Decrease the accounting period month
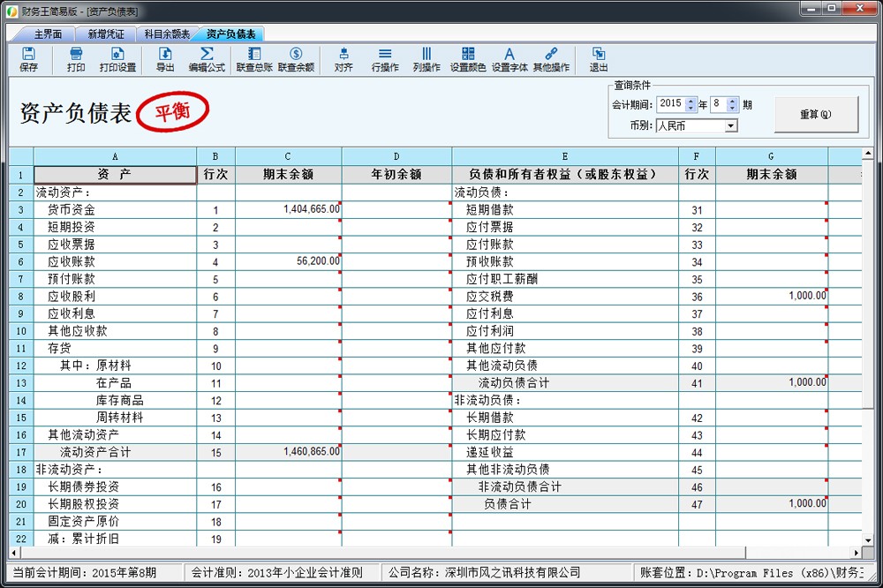The width and height of the screenshot is (883, 588). coord(732,108)
